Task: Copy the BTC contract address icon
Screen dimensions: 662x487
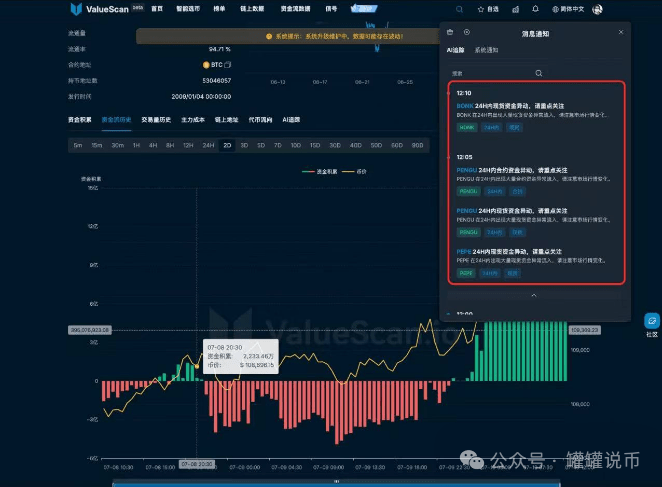Action: (x=228, y=65)
